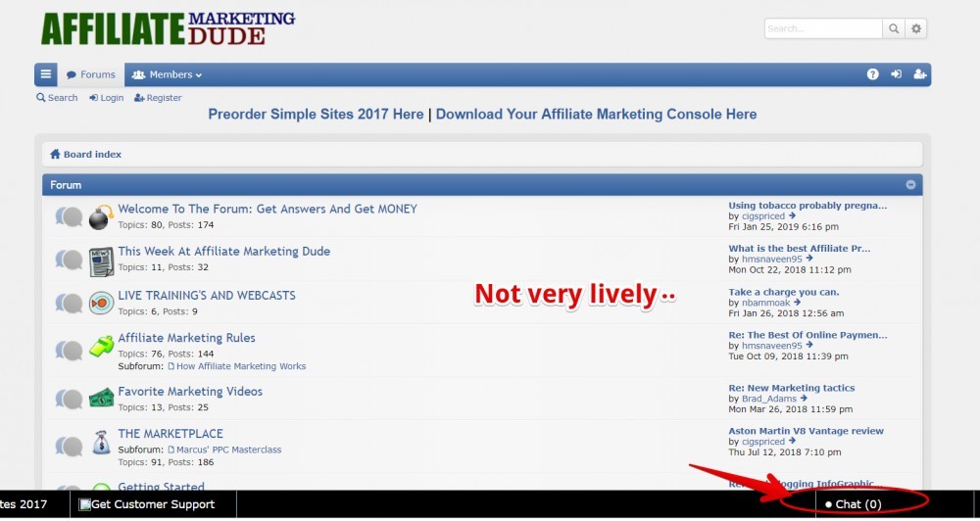Click the whistle icon for Affiliate Marketing Rules
The width and height of the screenshot is (980, 521).
(x=101, y=346)
